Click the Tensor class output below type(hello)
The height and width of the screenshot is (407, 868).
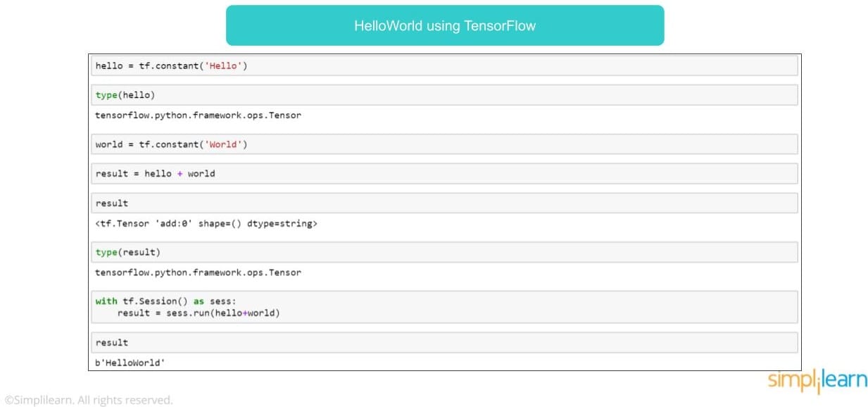198,115
